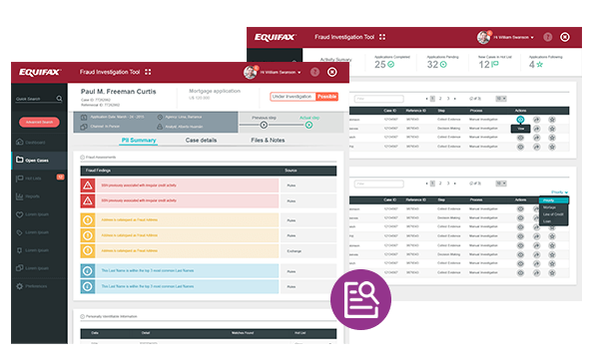Click the Equifax logo in back window
The height and width of the screenshot is (364, 594).
(x=275, y=37)
